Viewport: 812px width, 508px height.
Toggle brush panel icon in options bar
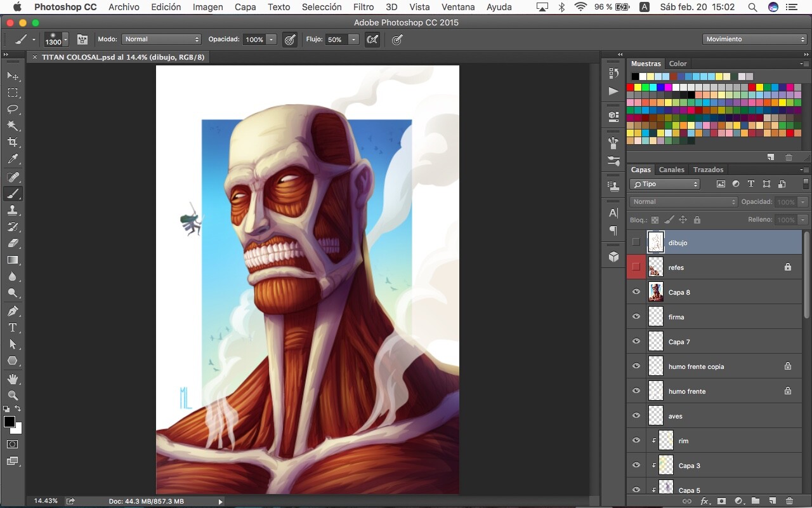82,39
